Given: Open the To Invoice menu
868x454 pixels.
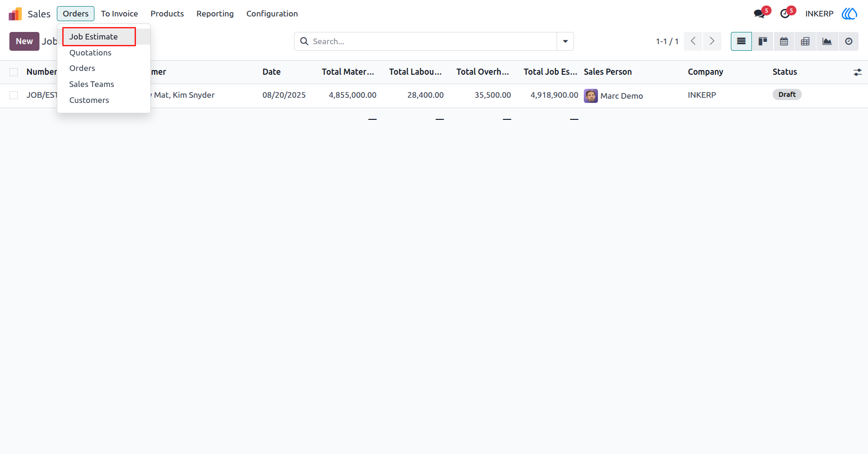Looking at the screenshot, I should [119, 14].
